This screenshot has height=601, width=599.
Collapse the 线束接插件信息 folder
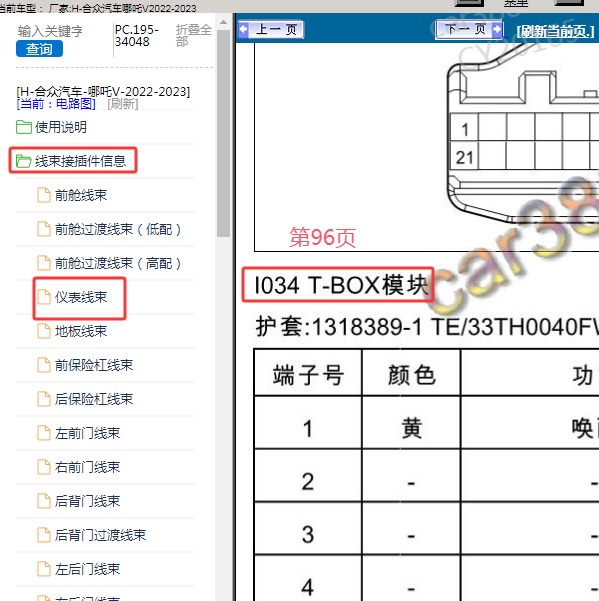tap(80, 161)
